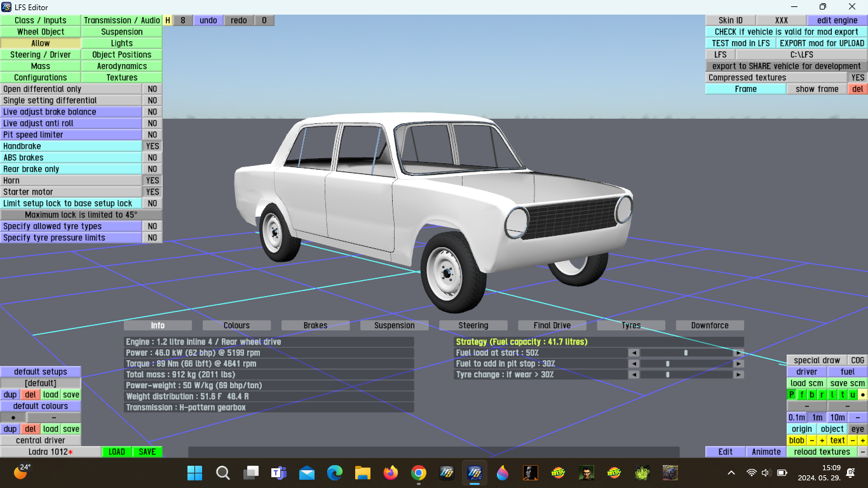
Task: Adjust the Tyre change wear slider
Action: tap(686, 375)
